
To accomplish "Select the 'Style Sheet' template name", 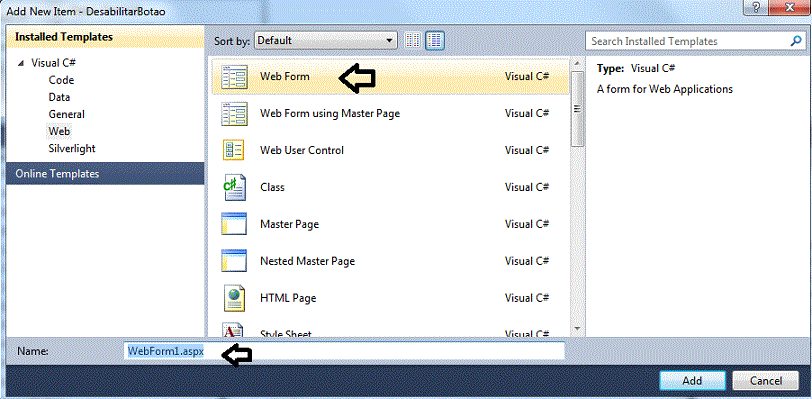I will click(x=286, y=334).
